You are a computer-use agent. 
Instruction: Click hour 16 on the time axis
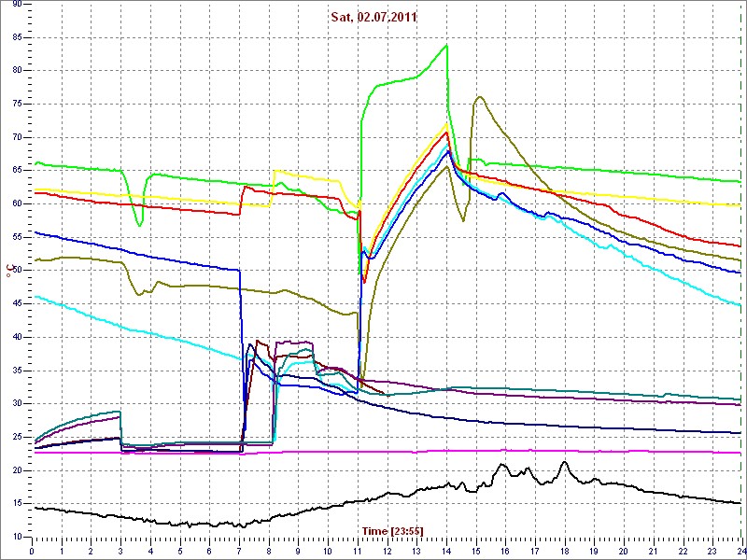coord(504,551)
